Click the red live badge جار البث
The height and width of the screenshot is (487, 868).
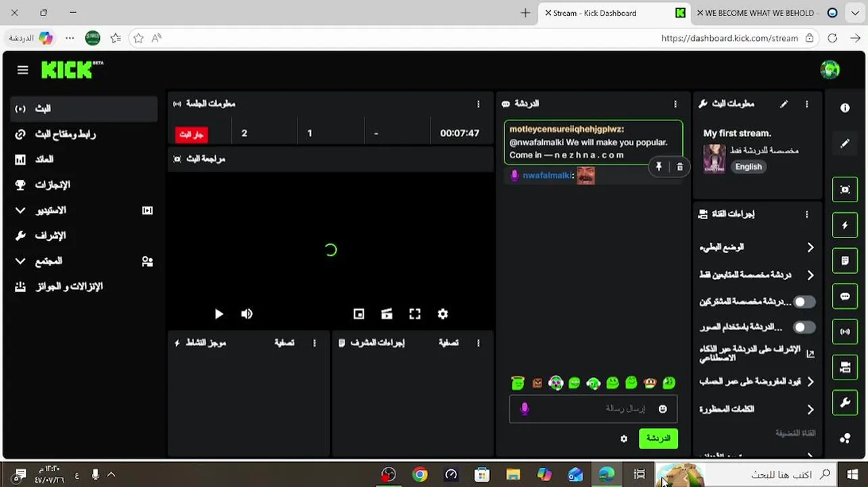point(191,135)
